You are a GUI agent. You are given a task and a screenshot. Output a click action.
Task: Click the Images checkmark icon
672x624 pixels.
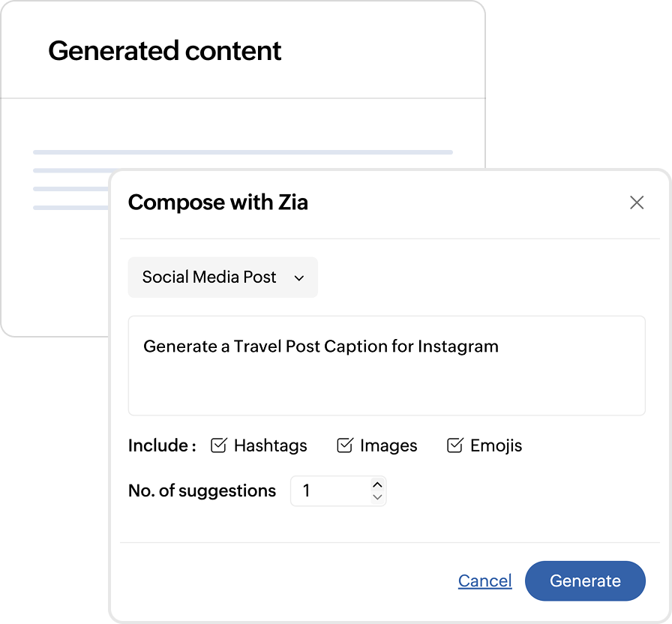point(344,445)
